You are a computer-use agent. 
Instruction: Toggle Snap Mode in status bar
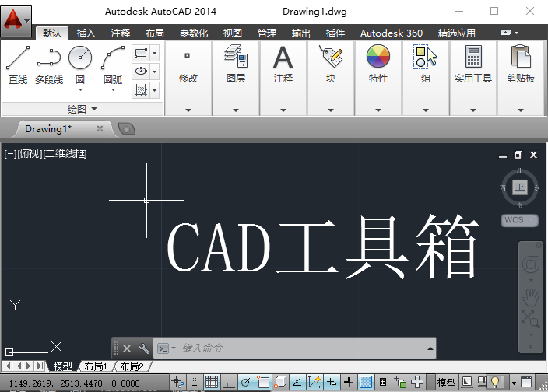coord(195,382)
